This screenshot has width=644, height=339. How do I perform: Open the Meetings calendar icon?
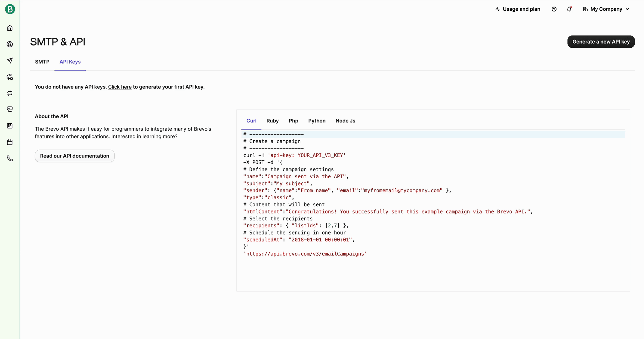(x=10, y=142)
